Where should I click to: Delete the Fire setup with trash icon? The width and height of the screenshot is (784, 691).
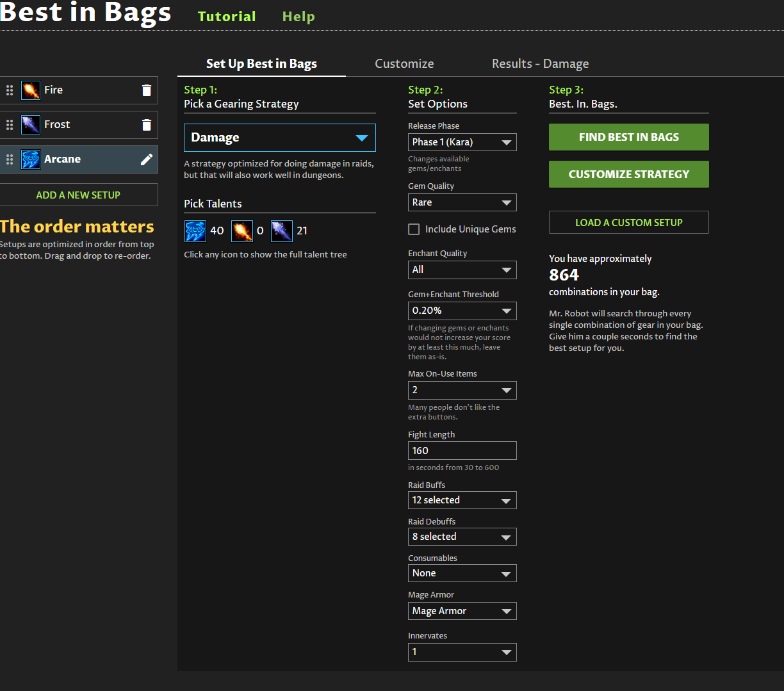tap(147, 90)
